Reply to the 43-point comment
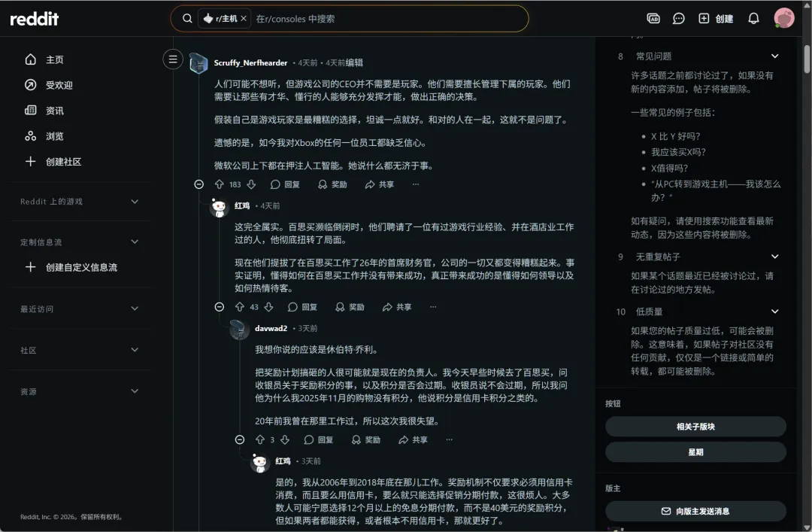The height and width of the screenshot is (532, 812). [x=303, y=307]
